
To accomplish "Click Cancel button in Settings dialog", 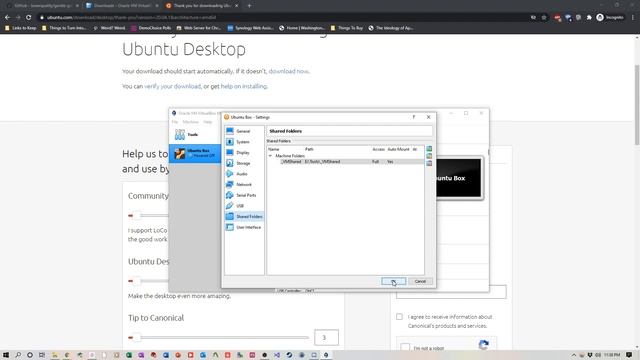I will coord(420,281).
